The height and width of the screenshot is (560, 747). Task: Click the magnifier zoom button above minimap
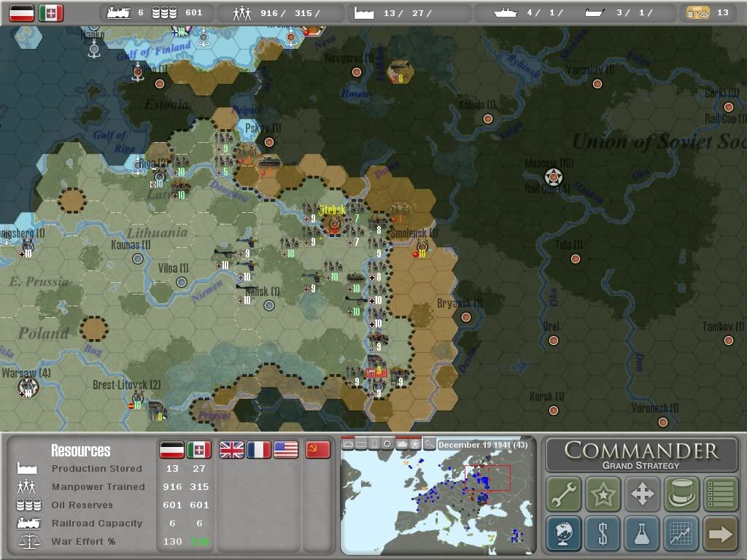pos(429,444)
